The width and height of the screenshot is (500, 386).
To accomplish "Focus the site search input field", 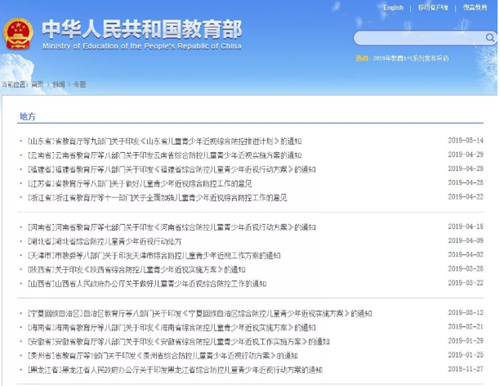I will click(x=419, y=38).
